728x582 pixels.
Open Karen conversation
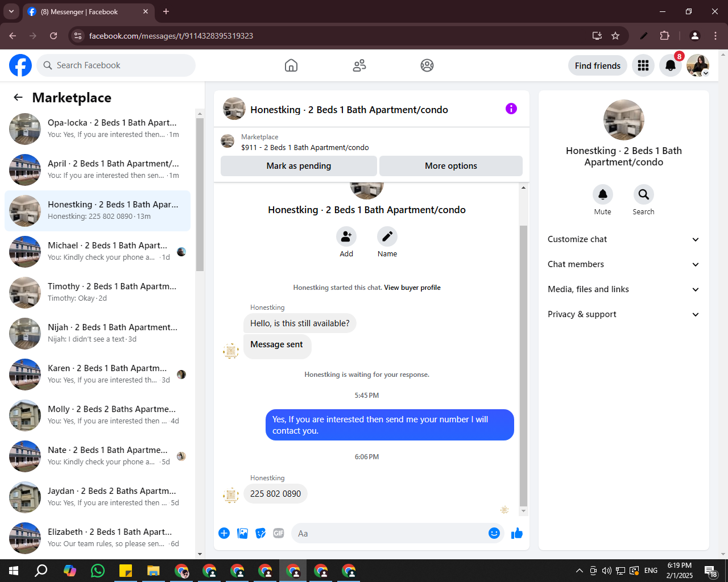(x=98, y=375)
